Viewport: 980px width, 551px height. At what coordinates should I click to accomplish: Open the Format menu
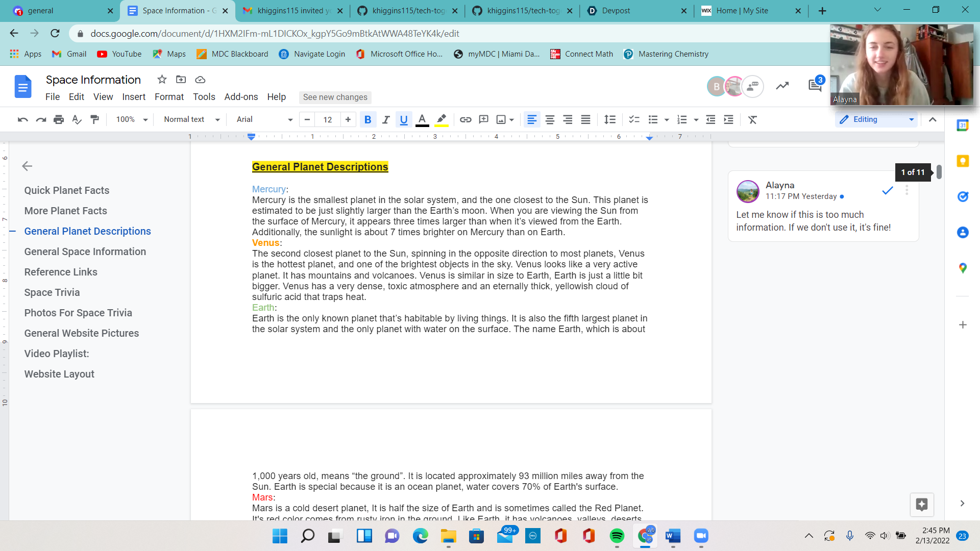click(169, 97)
